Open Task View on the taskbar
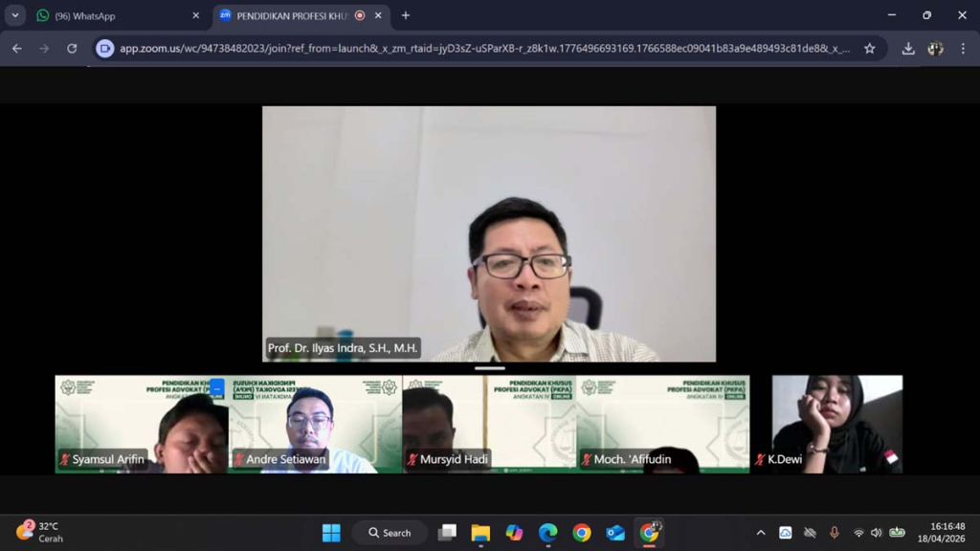 pos(447,533)
